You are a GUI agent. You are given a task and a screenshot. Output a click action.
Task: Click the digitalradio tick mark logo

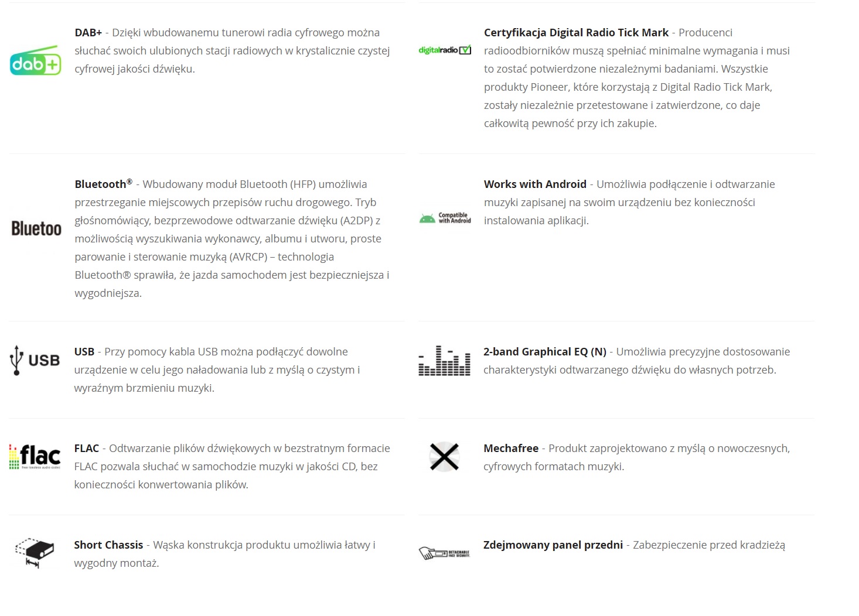coord(445,50)
